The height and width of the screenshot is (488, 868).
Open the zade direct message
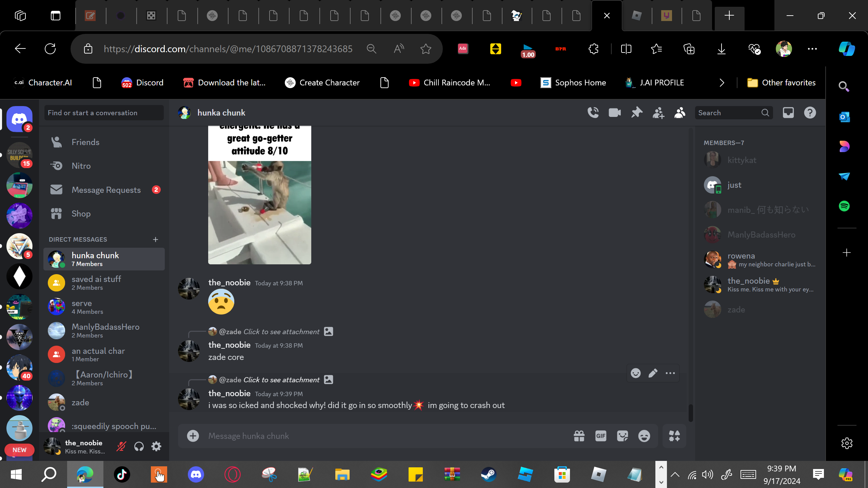click(x=80, y=402)
